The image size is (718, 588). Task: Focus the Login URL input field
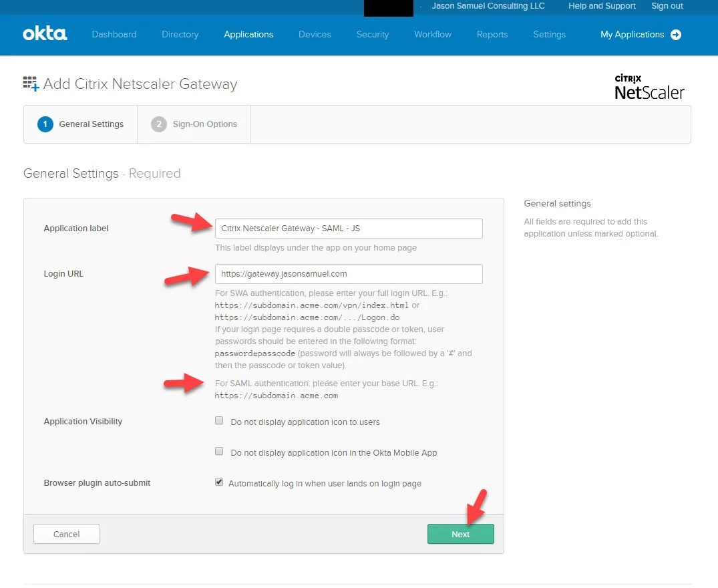[x=349, y=273]
